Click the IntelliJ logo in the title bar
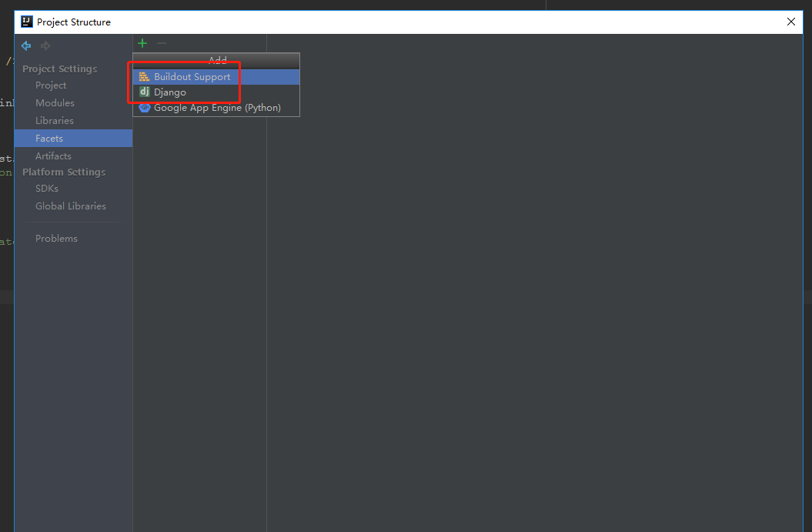Viewport: 812px width, 532px height. click(x=25, y=22)
